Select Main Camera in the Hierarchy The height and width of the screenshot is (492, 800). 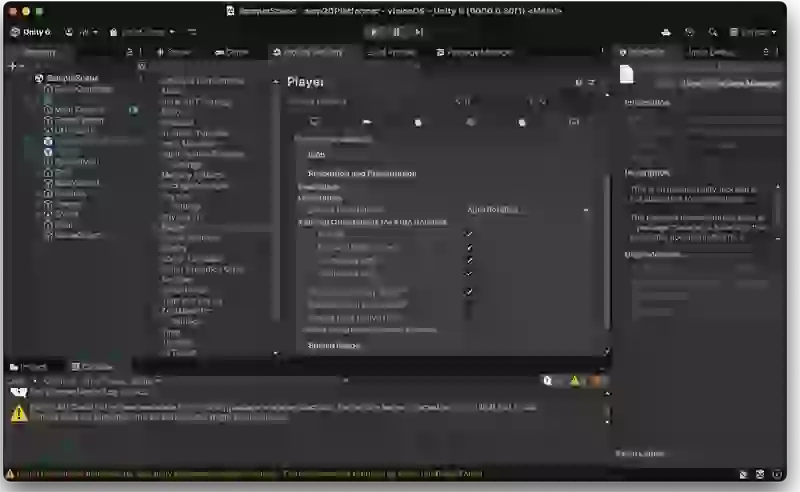pos(79,109)
